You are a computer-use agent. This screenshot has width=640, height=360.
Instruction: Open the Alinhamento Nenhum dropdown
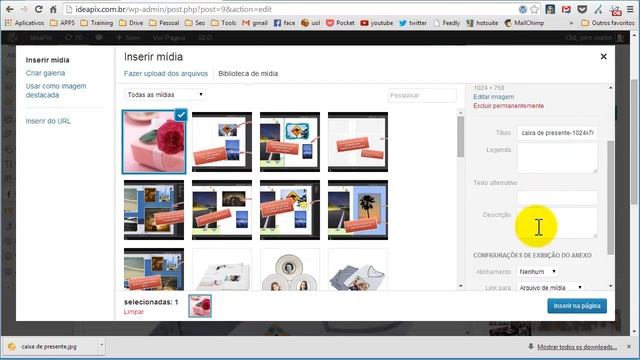538,271
